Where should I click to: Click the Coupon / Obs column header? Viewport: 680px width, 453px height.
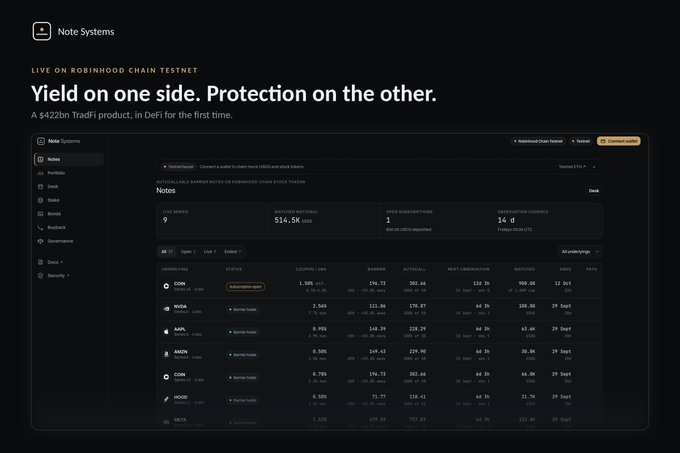(311, 269)
